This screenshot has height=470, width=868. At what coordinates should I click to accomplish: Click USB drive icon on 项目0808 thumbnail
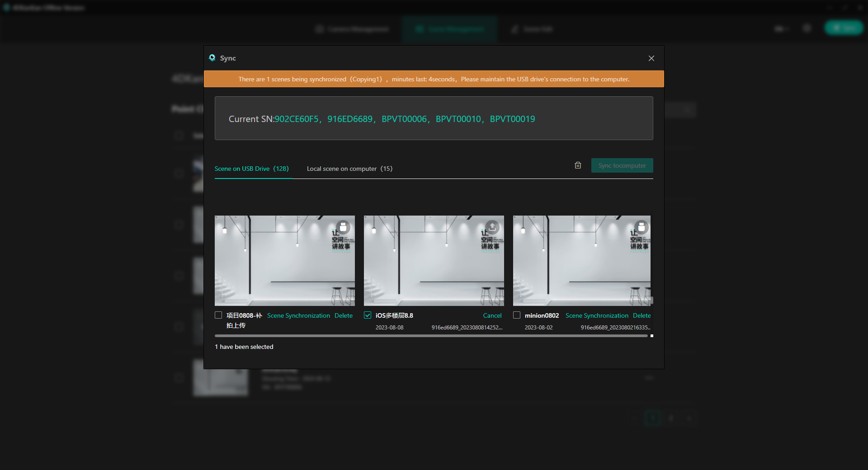pyautogui.click(x=343, y=227)
